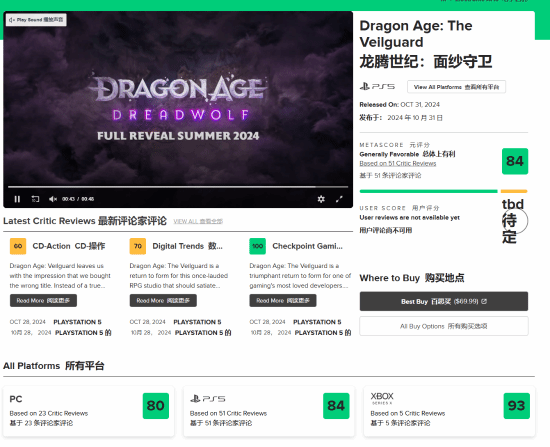Viewport: 550px width, 447px height.
Task: Click the "Generally Favorable" label
Action: (389, 154)
